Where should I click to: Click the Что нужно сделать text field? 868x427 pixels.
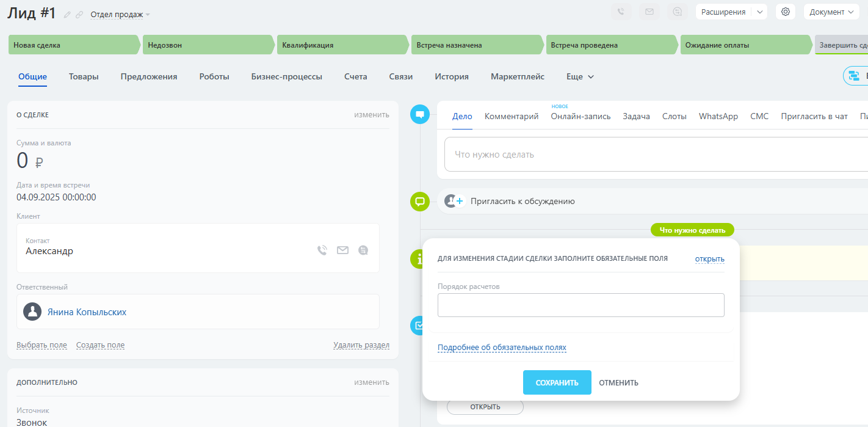[x=653, y=155]
